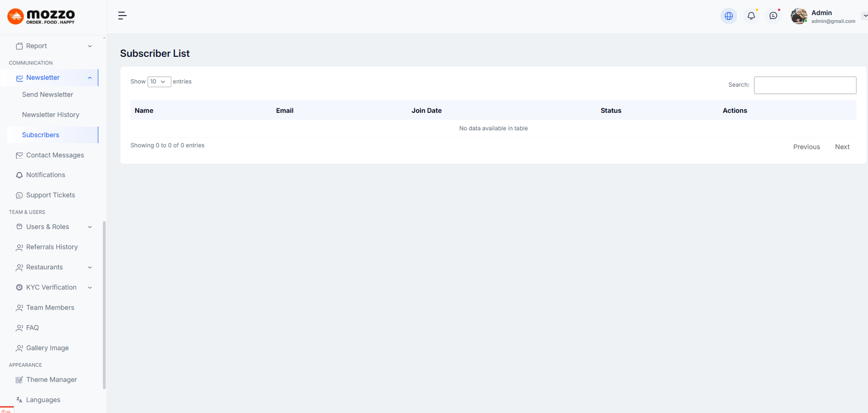Viewport: 868px width, 413px height.
Task: Go to Newsletter History
Action: [x=50, y=115]
